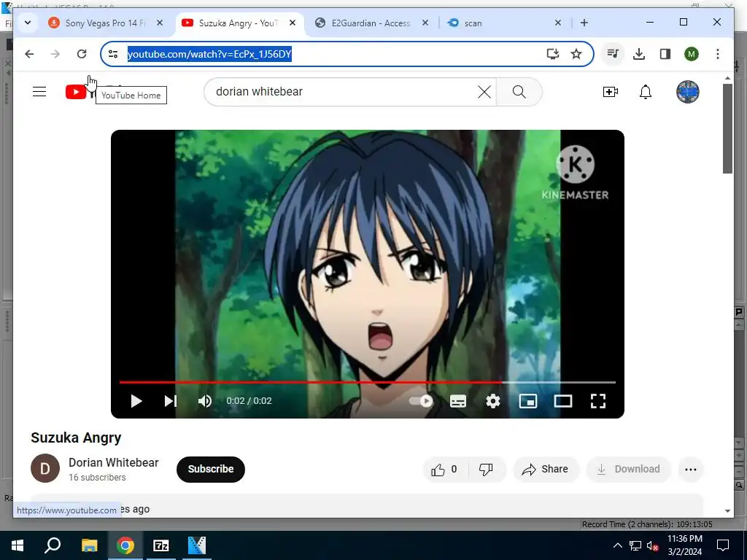Like the video
747x560 pixels.
coord(445,469)
